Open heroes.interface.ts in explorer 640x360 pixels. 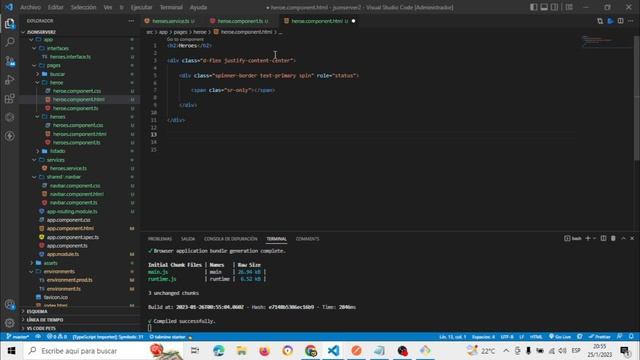(70, 57)
